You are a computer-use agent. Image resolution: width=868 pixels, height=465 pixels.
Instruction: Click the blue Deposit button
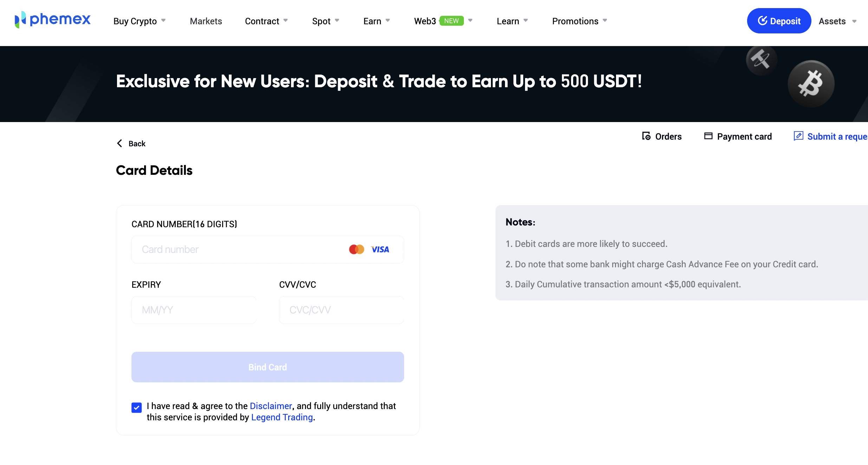(x=779, y=21)
